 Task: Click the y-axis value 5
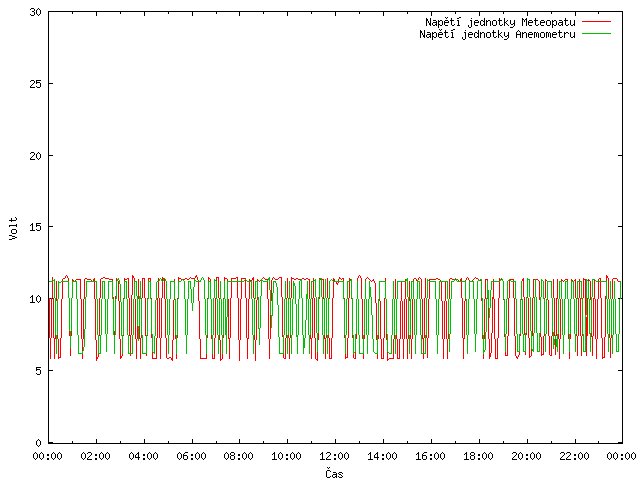(x=38, y=371)
